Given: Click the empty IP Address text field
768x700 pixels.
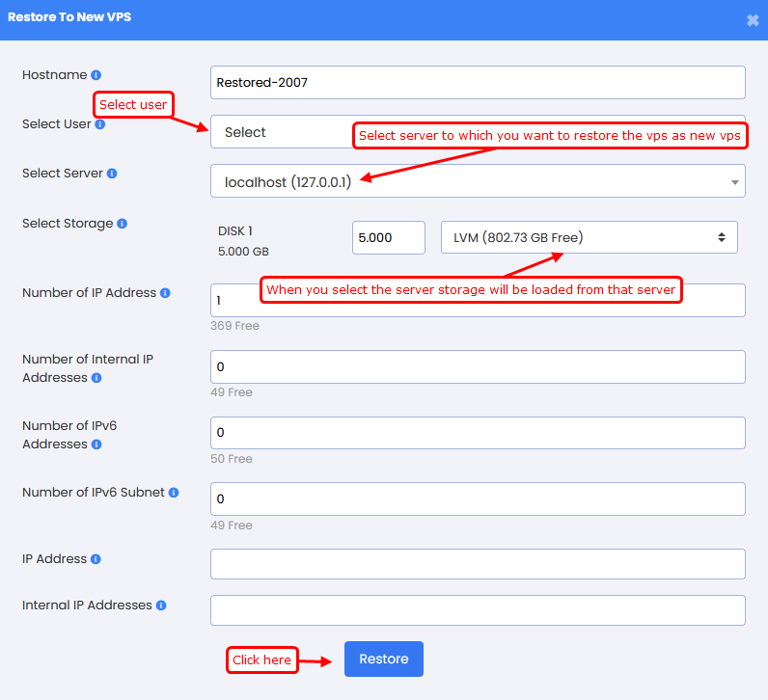Looking at the screenshot, I should (478, 565).
